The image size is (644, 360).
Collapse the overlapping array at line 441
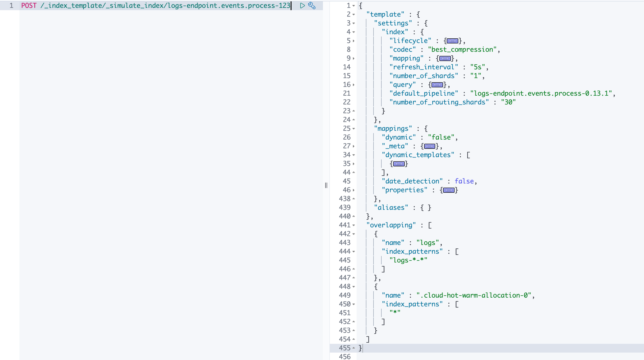(x=354, y=225)
